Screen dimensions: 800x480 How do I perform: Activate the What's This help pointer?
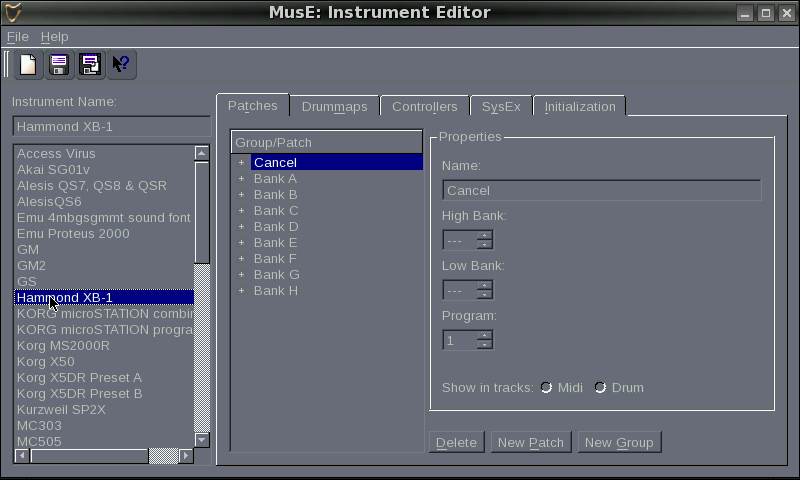[121, 65]
